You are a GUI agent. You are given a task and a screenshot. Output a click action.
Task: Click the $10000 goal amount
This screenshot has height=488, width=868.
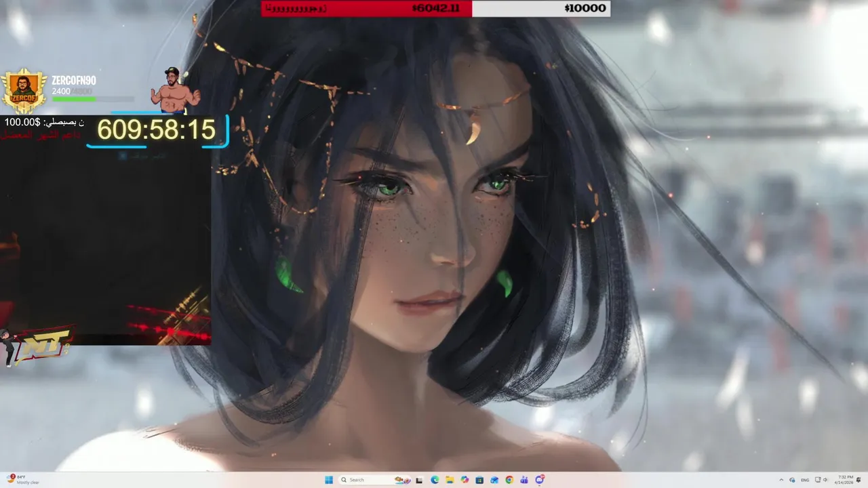coord(585,8)
